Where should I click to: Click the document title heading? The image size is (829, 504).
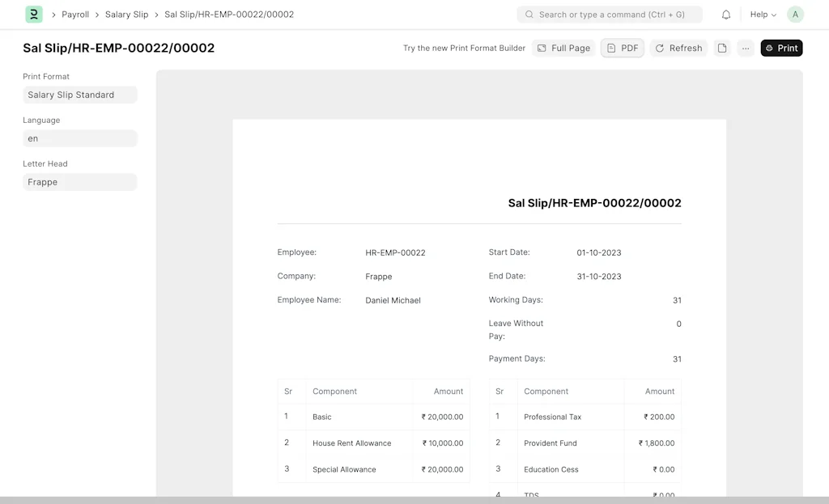(x=118, y=48)
